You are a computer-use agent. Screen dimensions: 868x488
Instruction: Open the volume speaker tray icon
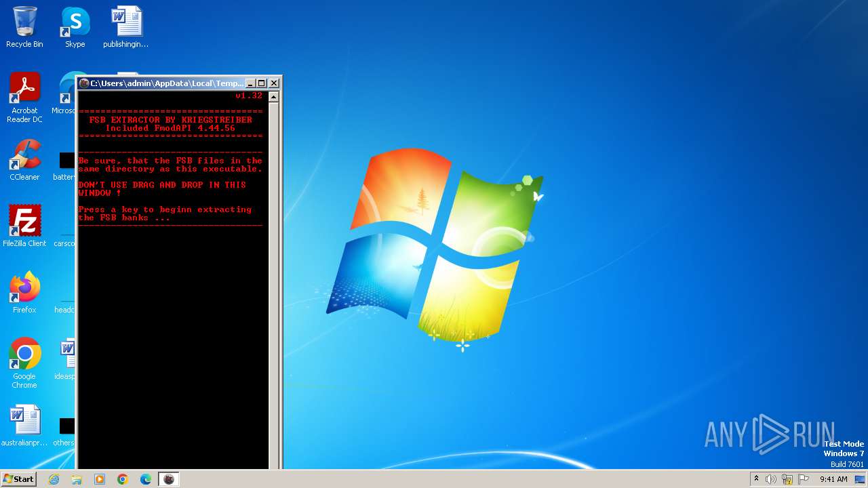click(771, 479)
